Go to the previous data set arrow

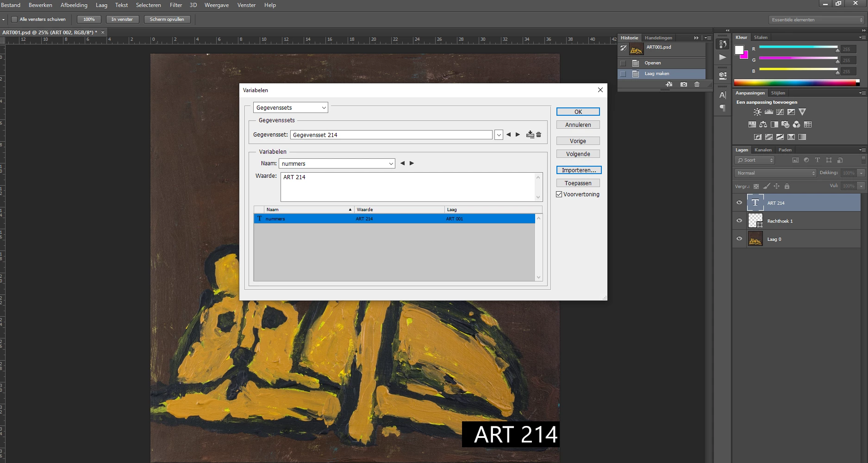(509, 135)
